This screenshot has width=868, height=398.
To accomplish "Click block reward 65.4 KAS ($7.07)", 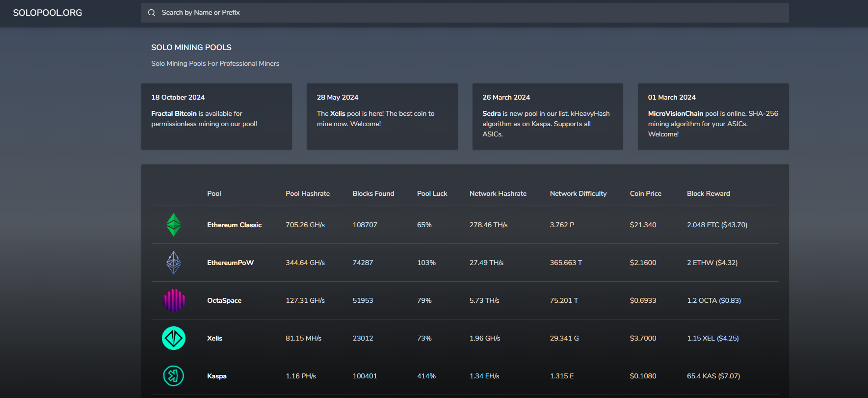I will point(713,376).
